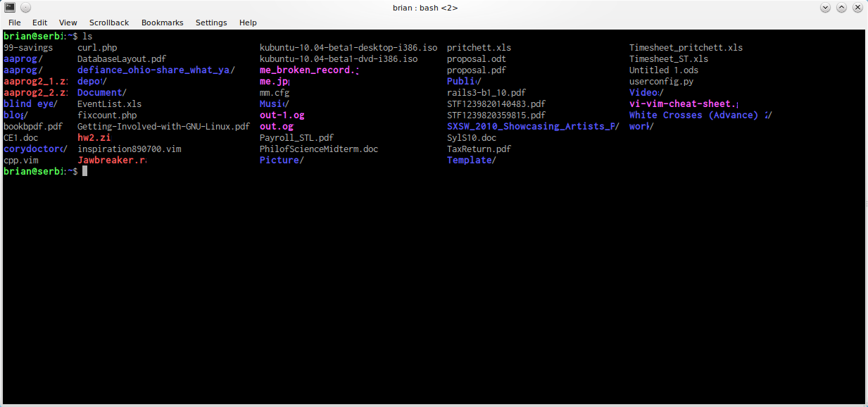Click the Jawbreaker archive name in red
The image size is (868, 407).
(111, 161)
